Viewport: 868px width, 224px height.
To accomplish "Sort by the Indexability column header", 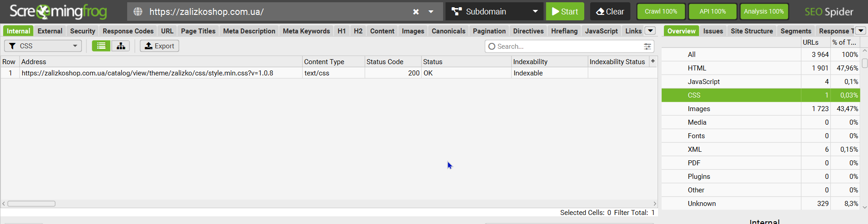I will click(x=549, y=61).
